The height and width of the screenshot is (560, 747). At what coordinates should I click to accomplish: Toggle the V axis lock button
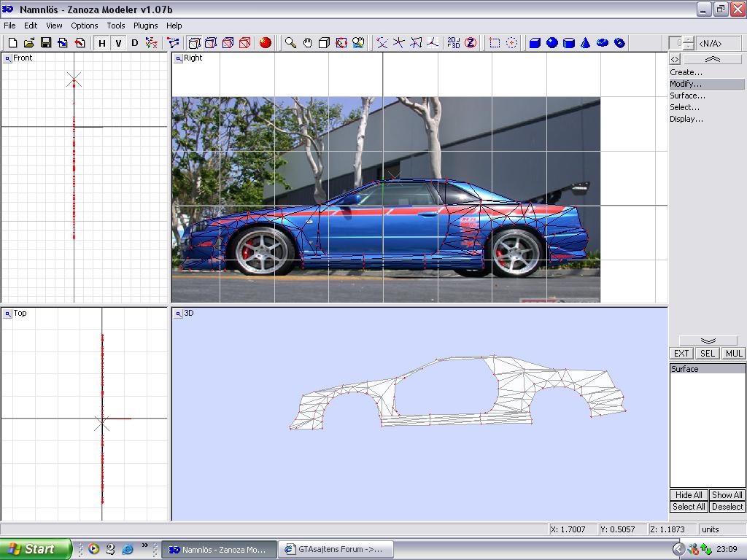pos(118,43)
